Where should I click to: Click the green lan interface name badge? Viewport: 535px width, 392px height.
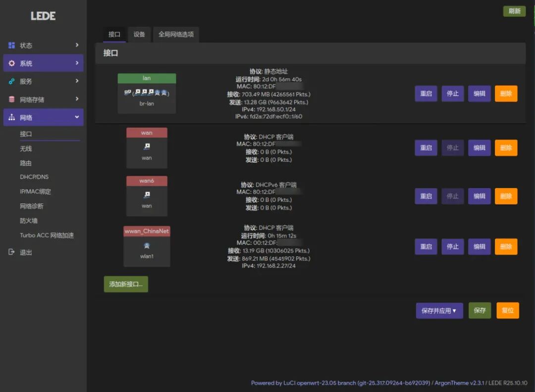pyautogui.click(x=147, y=78)
